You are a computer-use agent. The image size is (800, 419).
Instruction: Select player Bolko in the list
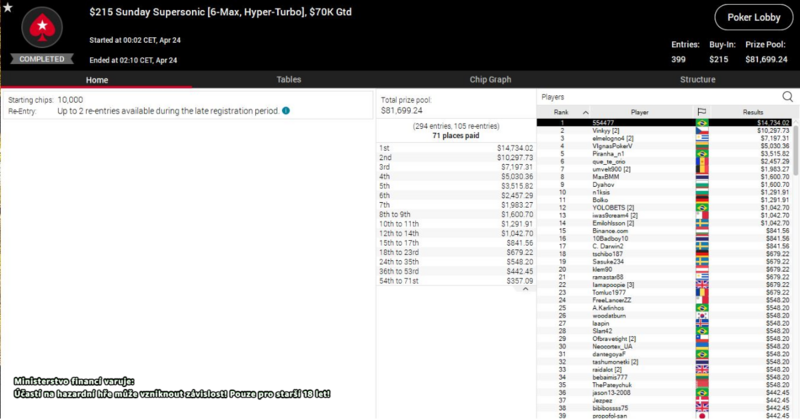(x=600, y=200)
